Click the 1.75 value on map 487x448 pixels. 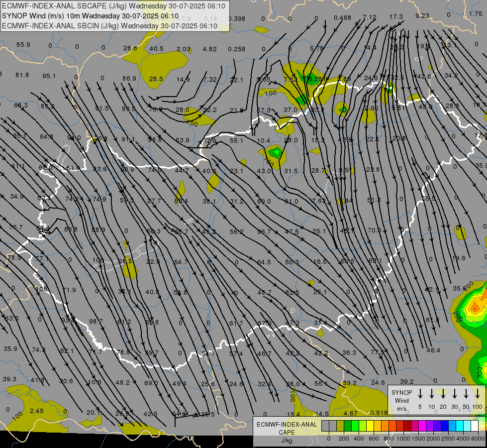tap(476, 13)
